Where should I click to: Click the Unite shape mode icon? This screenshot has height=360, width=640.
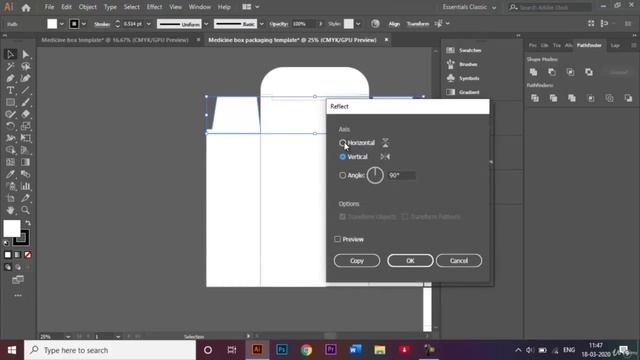pyautogui.click(x=533, y=72)
